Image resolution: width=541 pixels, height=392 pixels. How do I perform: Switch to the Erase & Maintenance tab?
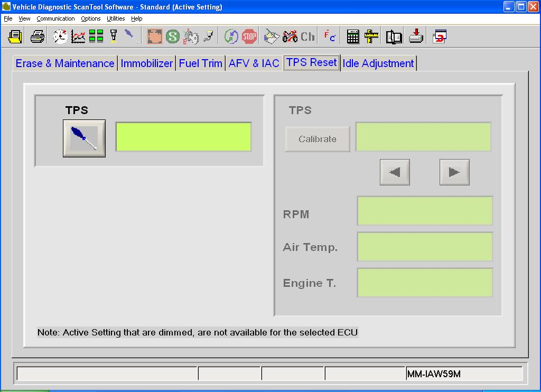[x=65, y=63]
